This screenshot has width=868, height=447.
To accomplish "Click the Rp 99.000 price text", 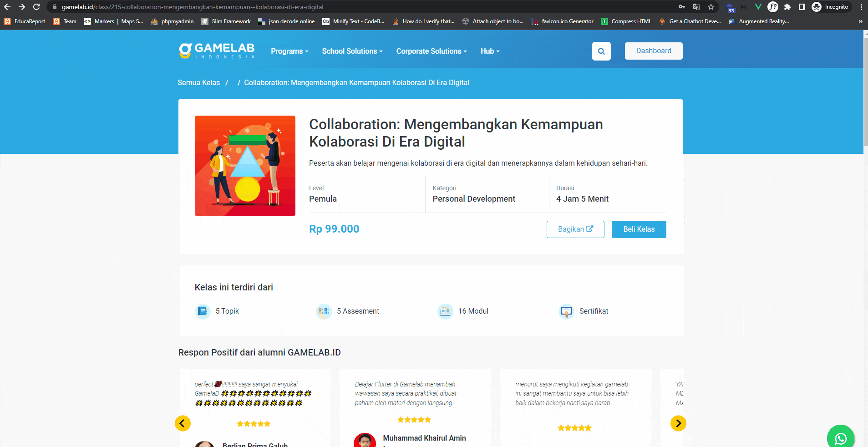I will [334, 229].
